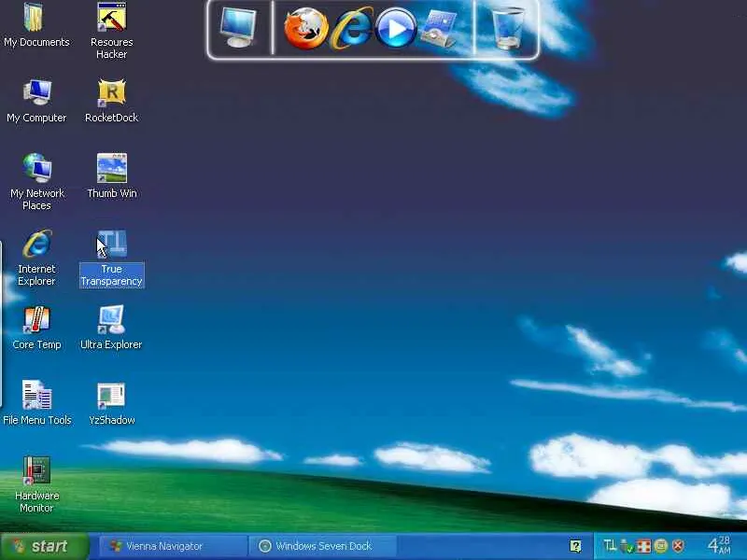Select the RocketDock shortcut icon

pos(111,101)
